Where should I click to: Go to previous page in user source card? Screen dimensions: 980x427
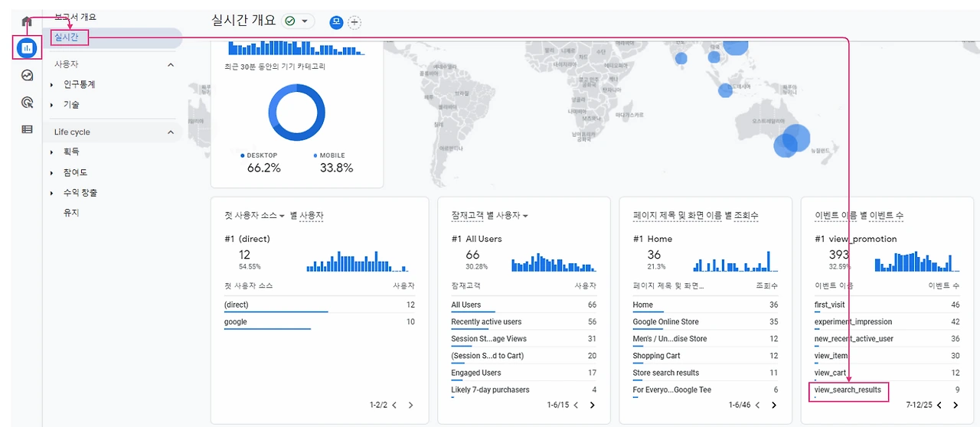coord(394,405)
